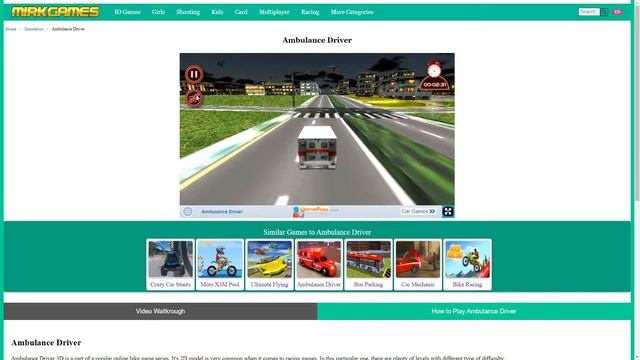The height and width of the screenshot is (360, 640).
Task: Pause the game with the pause icon
Action: (194, 74)
